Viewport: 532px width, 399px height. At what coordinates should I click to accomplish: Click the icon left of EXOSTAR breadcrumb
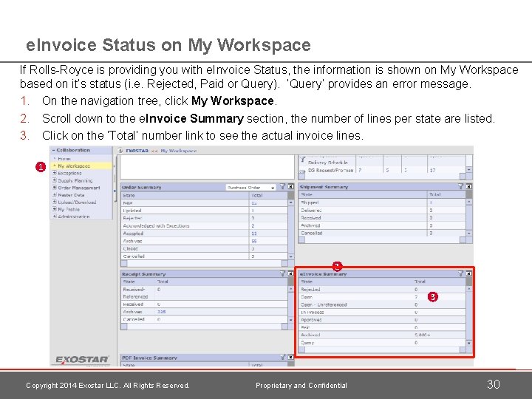pyautogui.click(x=120, y=151)
